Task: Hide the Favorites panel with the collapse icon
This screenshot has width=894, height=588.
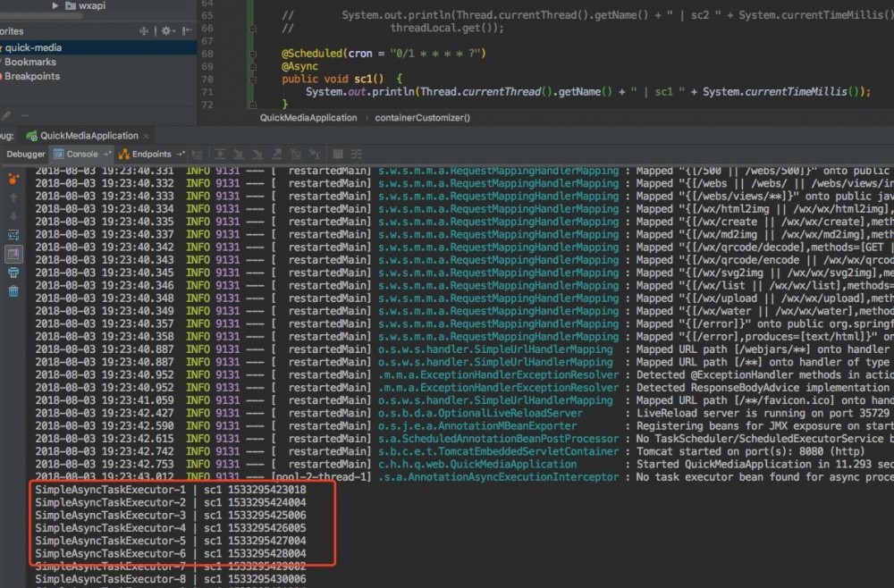Action: (187, 30)
